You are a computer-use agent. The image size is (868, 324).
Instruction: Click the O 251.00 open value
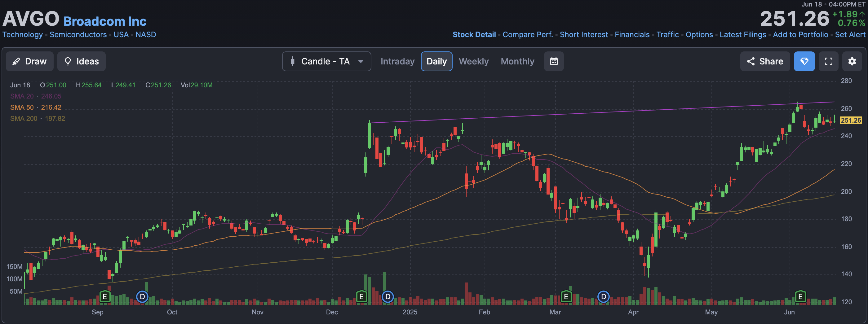pos(53,85)
